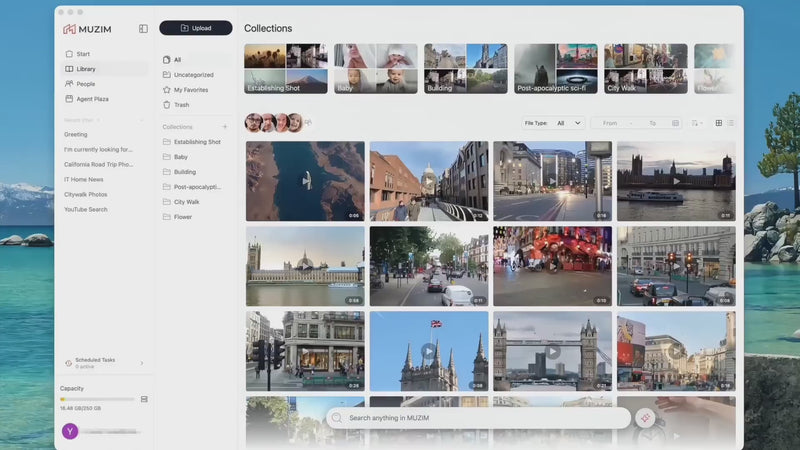Play the Tower Bridge video

(x=553, y=351)
